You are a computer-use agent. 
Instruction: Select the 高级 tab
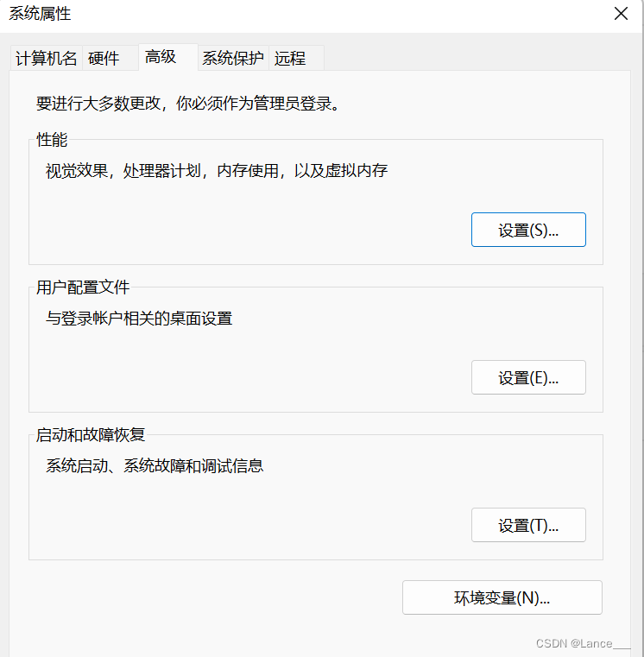[168, 57]
